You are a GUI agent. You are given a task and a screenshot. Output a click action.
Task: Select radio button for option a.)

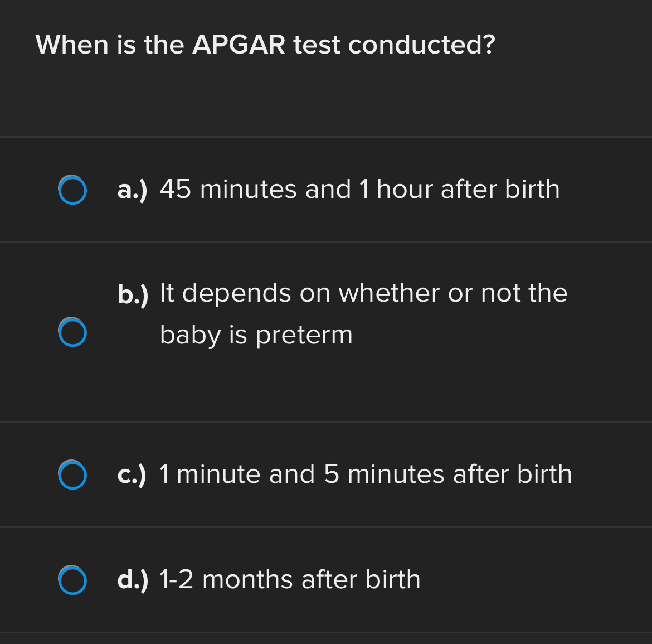tap(72, 190)
